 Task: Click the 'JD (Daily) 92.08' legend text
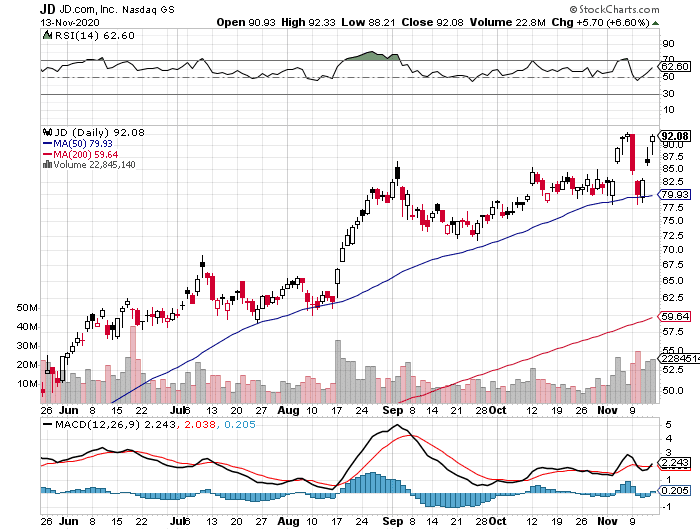99,133
